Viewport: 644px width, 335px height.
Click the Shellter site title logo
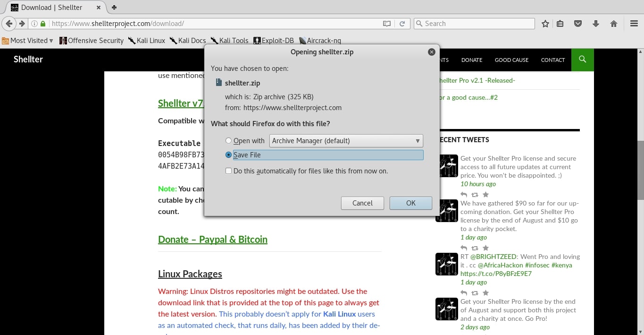(x=28, y=59)
